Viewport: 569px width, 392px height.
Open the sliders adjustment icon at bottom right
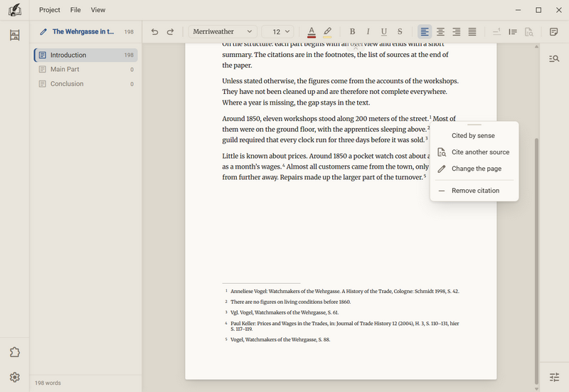click(x=554, y=377)
